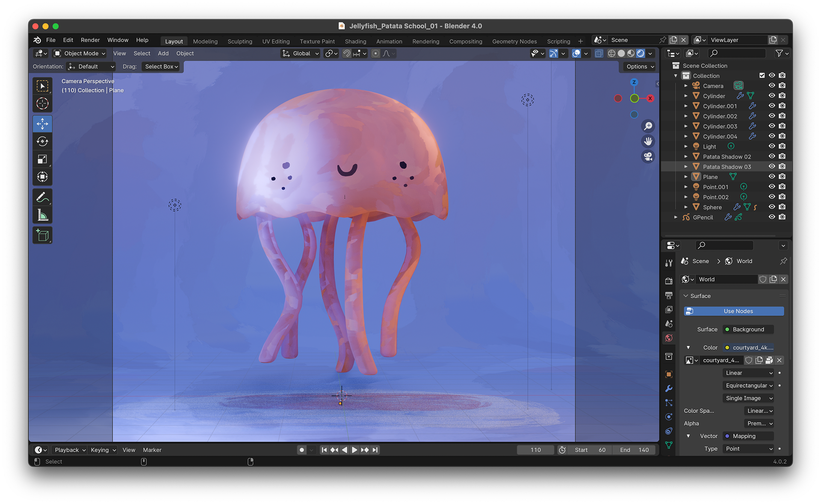Open the Playback popover

coord(70,450)
